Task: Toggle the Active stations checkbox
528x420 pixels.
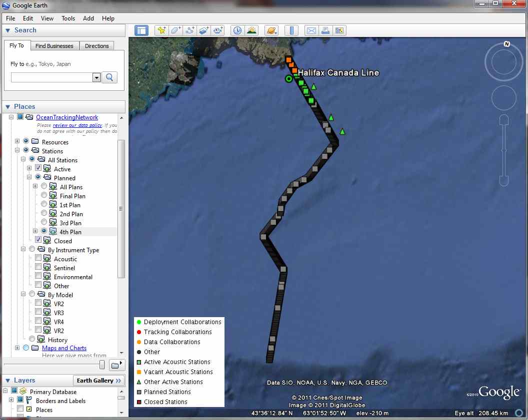Action: (x=38, y=168)
